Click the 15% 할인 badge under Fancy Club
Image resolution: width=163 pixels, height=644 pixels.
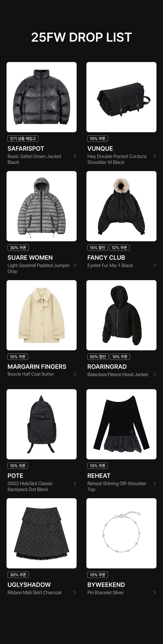[98, 247]
